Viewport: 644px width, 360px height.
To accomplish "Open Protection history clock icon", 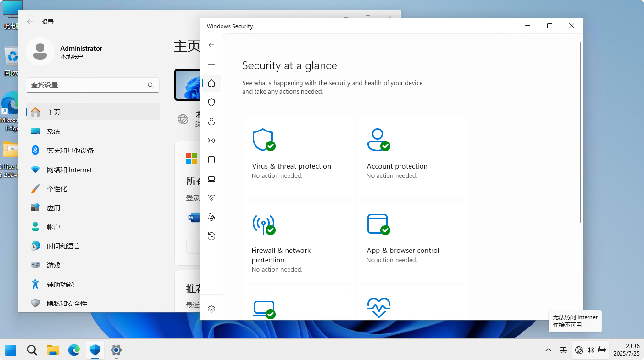I will click(x=211, y=236).
